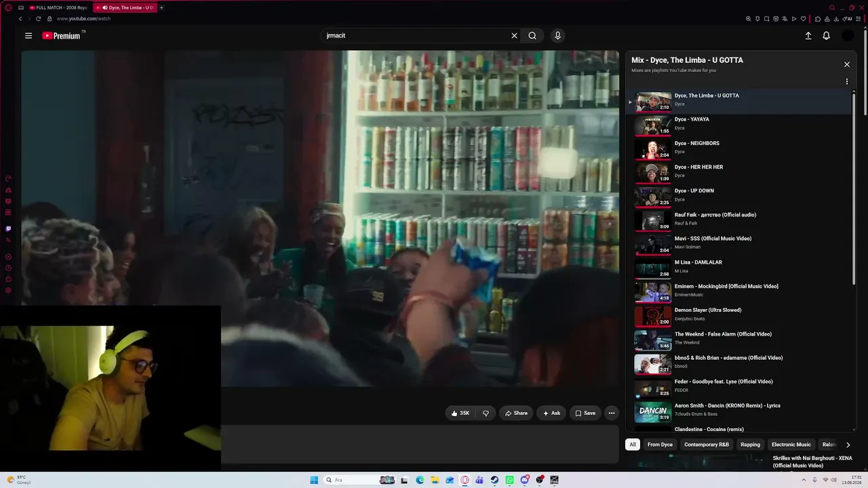Dislike the current video
Image resolution: width=868 pixels, height=488 pixels.
tap(486, 413)
